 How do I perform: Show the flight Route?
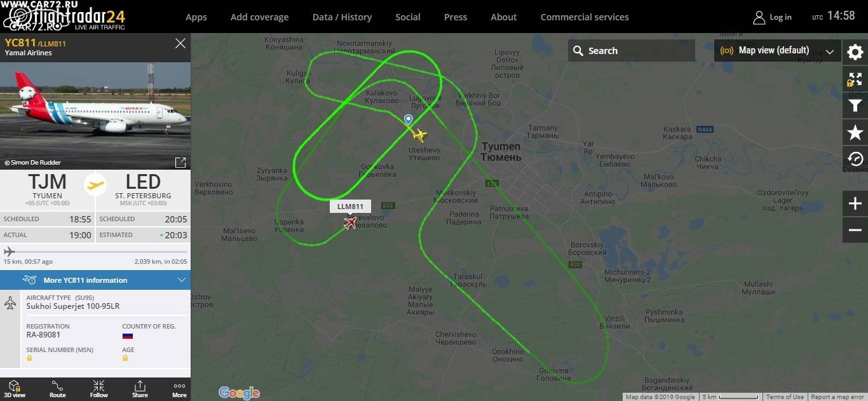(x=57, y=389)
